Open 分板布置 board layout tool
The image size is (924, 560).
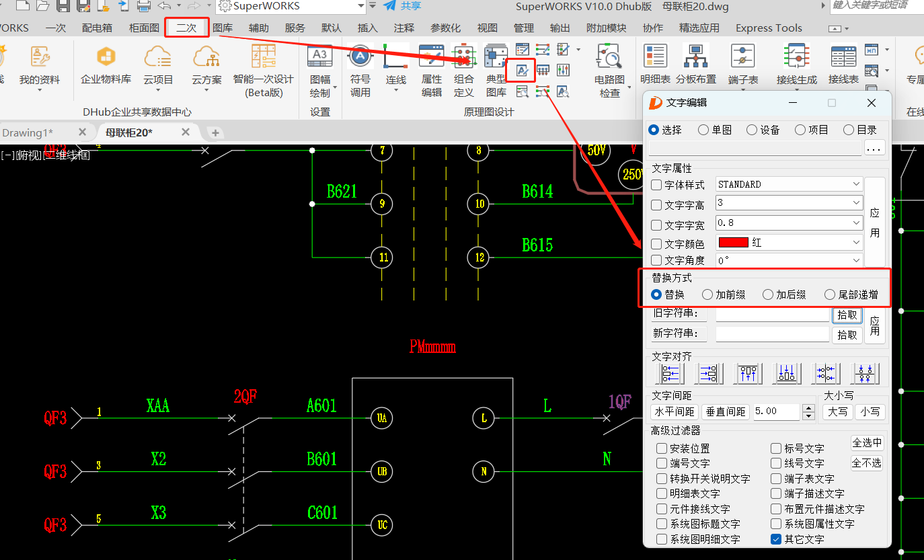696,65
